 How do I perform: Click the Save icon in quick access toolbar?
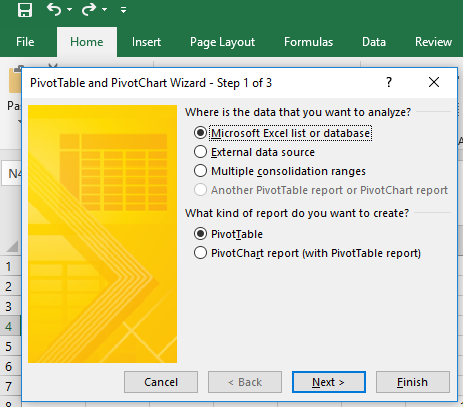click(25, 10)
